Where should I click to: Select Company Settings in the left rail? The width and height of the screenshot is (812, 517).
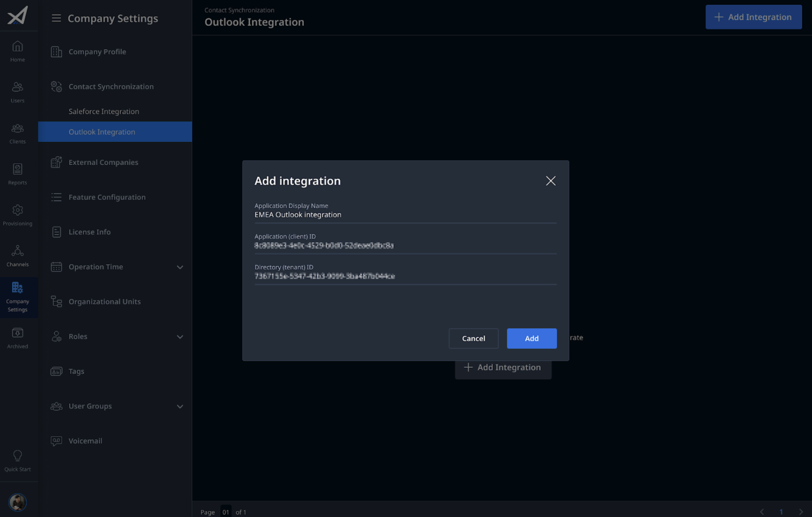tap(18, 297)
